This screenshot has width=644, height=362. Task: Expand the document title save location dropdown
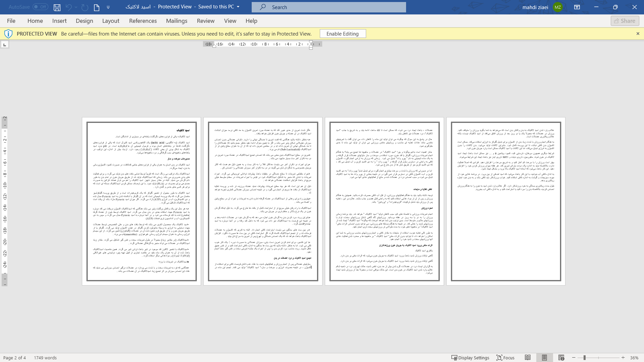click(238, 7)
